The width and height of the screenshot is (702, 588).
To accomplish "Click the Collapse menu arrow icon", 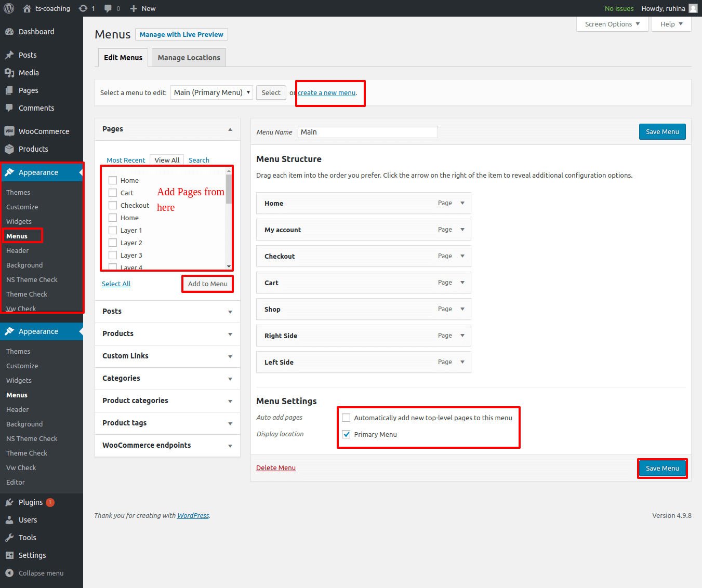I will [x=9, y=573].
